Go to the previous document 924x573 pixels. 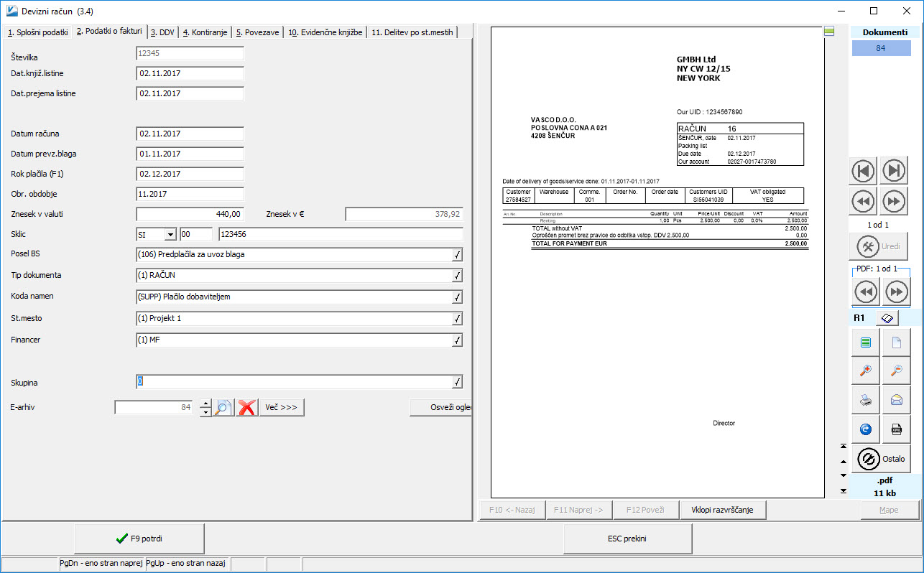864,202
